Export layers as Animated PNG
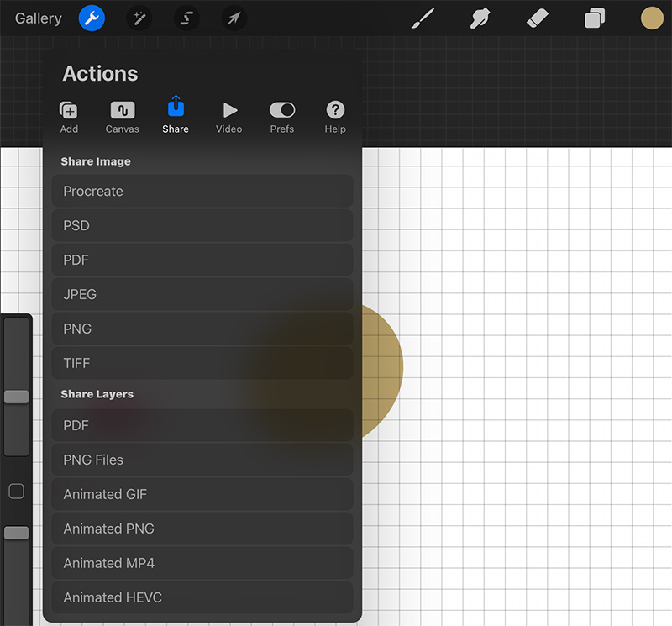The height and width of the screenshot is (626, 672). click(x=202, y=529)
